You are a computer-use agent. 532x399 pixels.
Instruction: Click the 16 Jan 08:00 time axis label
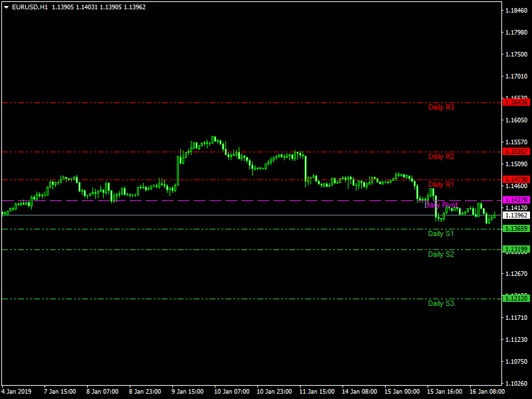pos(487,391)
